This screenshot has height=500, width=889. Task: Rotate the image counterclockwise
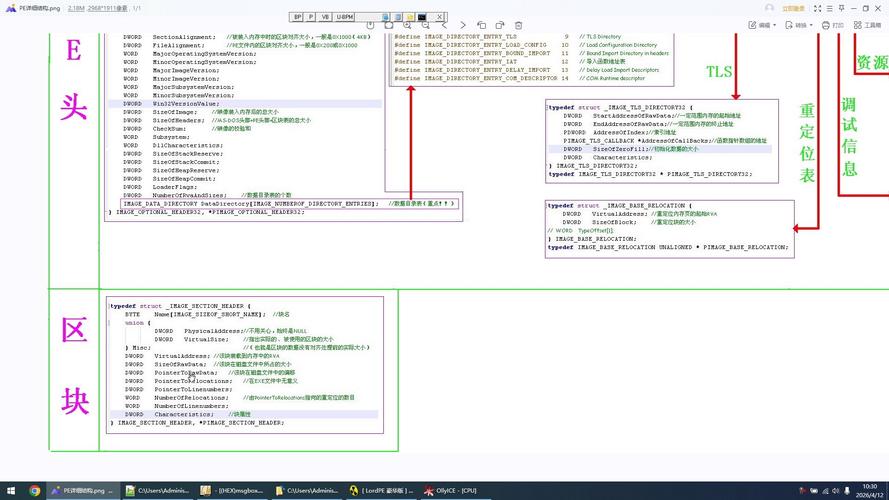click(x=481, y=26)
